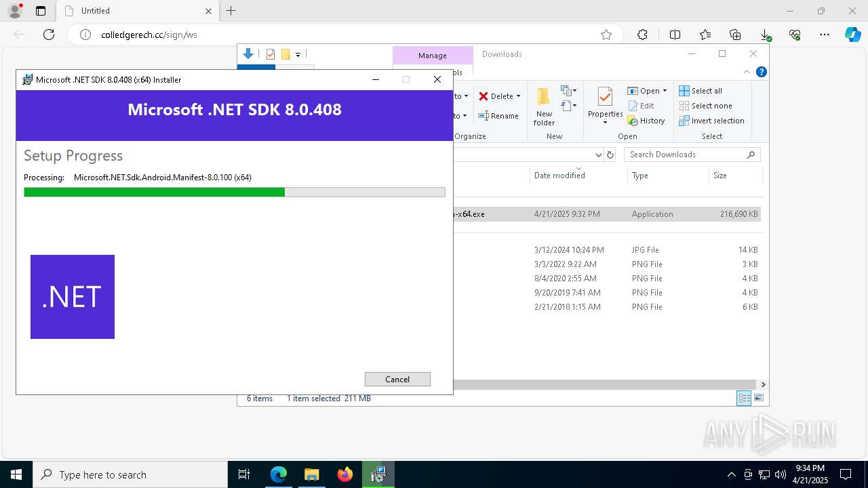Select the PNG File dated 8/4/2020
Viewport: 868px width, 488px height.
click(x=607, y=279)
